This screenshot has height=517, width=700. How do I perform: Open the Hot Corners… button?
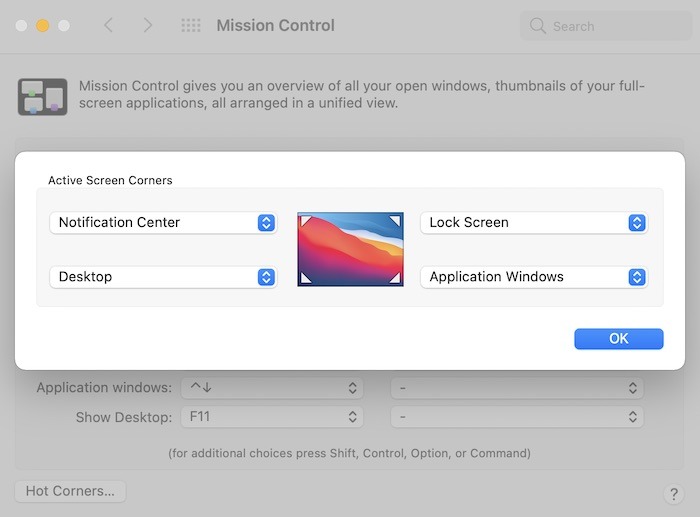71,491
